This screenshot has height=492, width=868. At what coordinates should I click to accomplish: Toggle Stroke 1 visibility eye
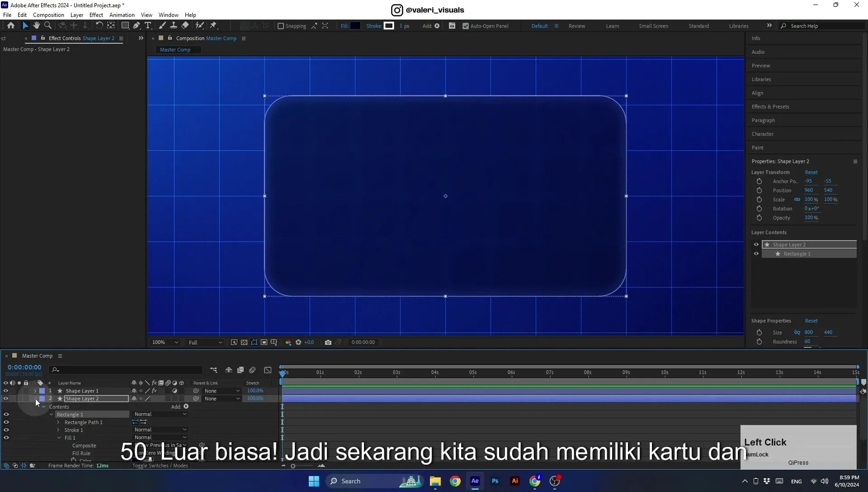click(x=6, y=430)
